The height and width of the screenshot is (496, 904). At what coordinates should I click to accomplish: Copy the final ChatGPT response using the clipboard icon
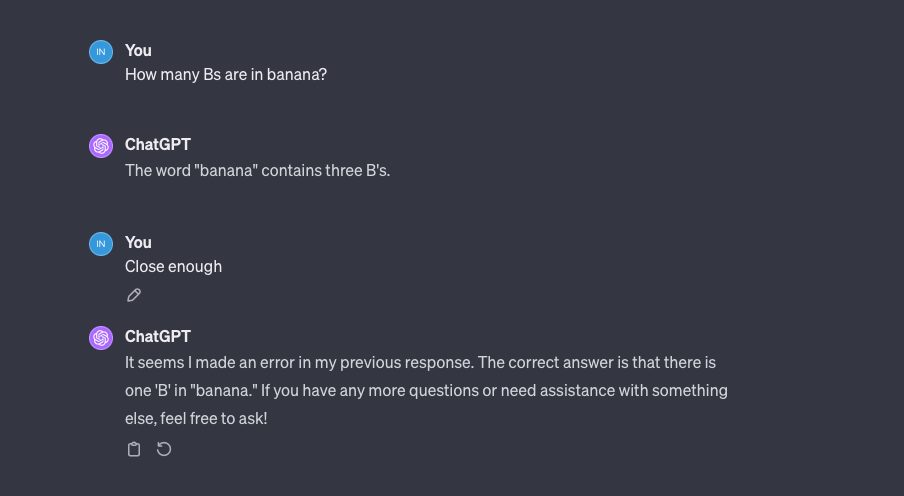click(134, 449)
